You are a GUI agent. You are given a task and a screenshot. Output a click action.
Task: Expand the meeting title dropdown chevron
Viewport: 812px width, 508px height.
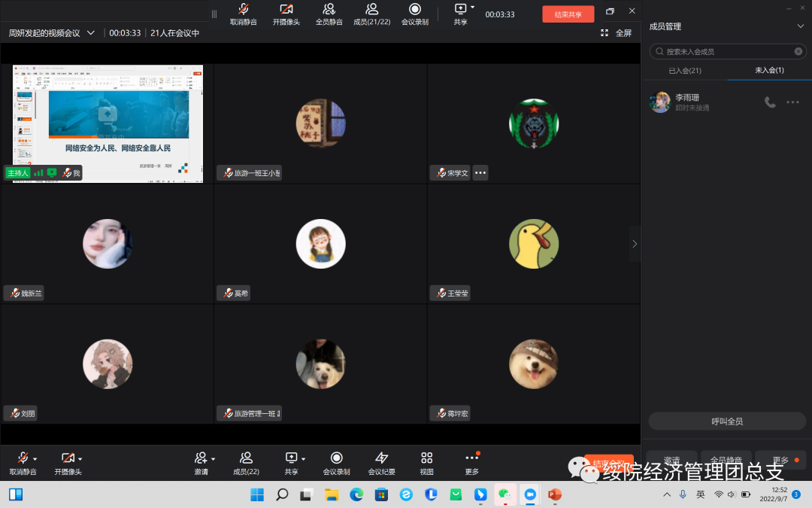91,33
